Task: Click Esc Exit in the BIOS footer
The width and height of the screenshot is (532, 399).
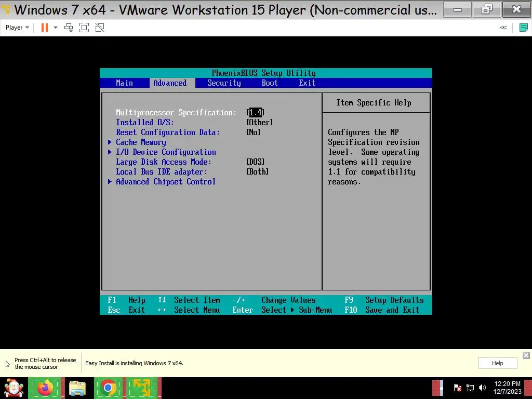Action: pos(127,310)
